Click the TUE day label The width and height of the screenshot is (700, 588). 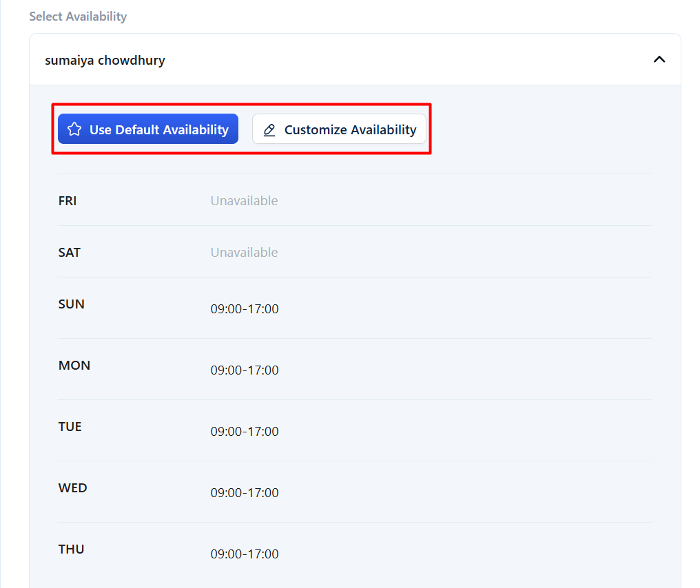coord(70,426)
